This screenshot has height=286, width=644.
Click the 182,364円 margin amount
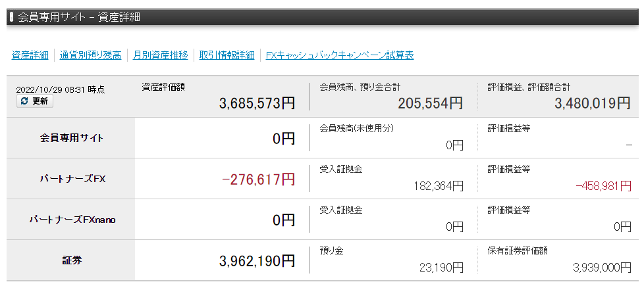[x=437, y=186]
